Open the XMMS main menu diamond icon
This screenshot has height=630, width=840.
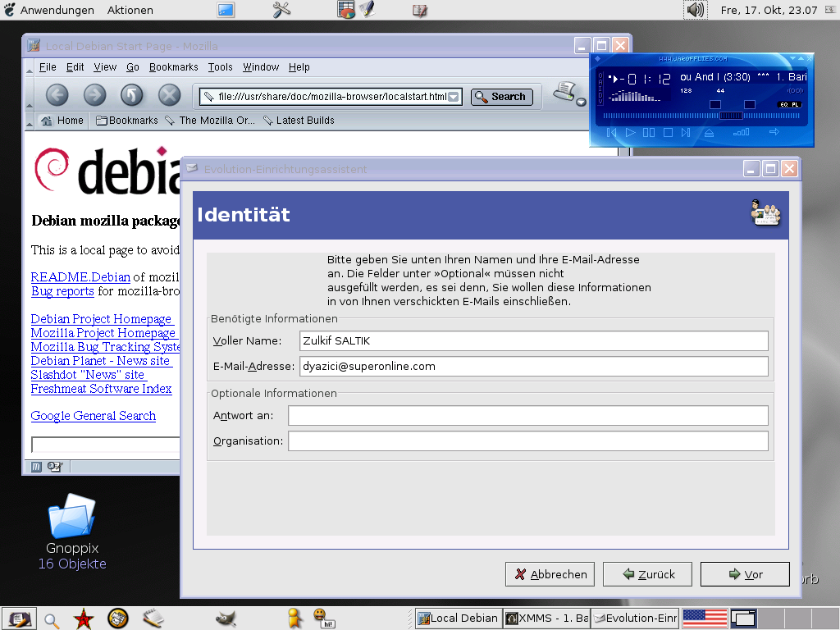598,58
